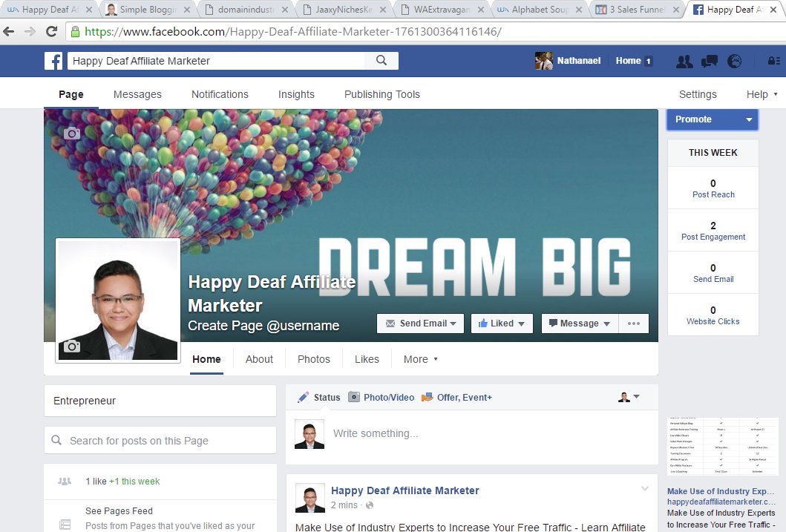Screen dimensions: 786x532
Task: Click the See Pages Feed link
Action: pos(119,511)
